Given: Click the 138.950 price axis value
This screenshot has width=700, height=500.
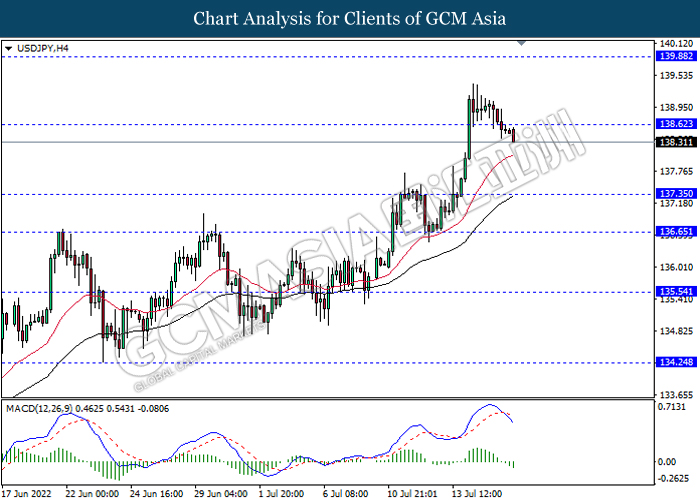Looking at the screenshot, I should (676, 108).
